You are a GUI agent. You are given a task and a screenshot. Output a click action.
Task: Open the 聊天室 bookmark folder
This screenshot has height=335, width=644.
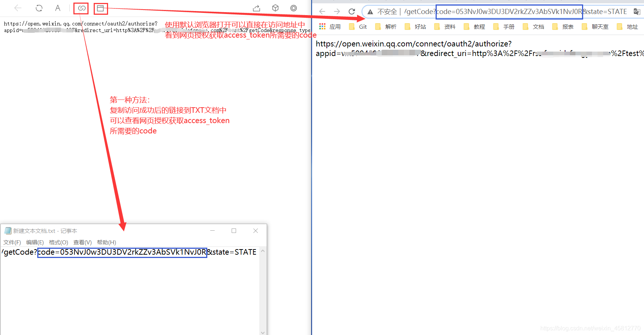[x=595, y=27]
